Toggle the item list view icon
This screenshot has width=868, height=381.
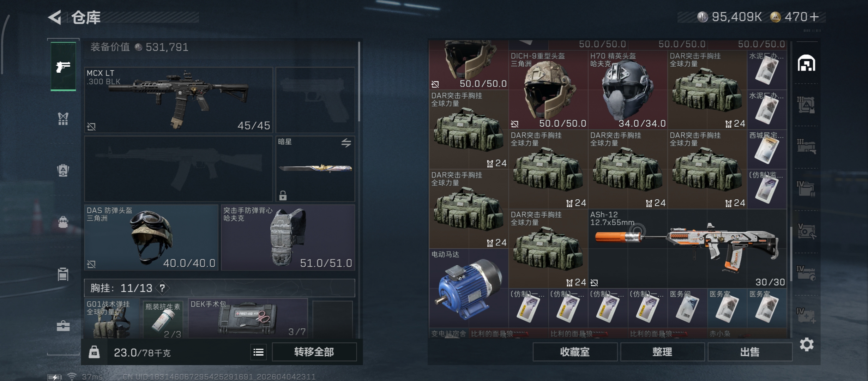coord(259,352)
